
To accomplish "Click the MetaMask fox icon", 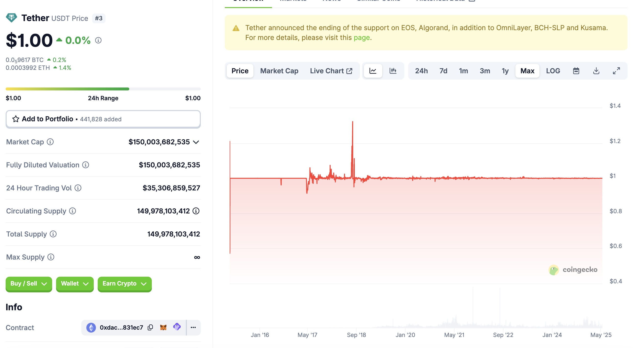I will [163, 327].
